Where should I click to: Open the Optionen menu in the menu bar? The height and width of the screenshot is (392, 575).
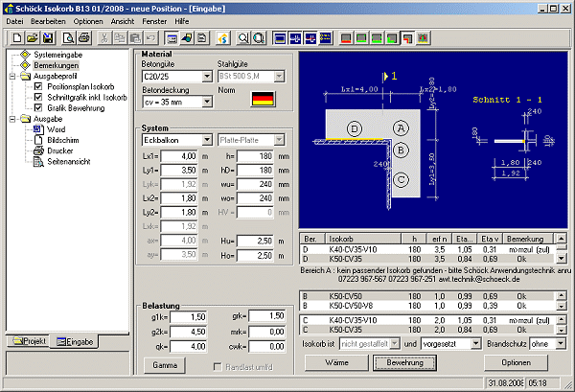tap(87, 19)
